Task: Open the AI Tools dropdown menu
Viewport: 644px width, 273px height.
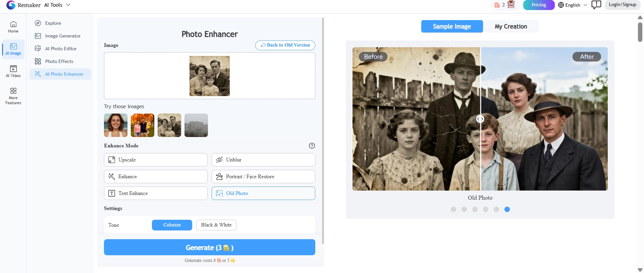Action: (57, 5)
